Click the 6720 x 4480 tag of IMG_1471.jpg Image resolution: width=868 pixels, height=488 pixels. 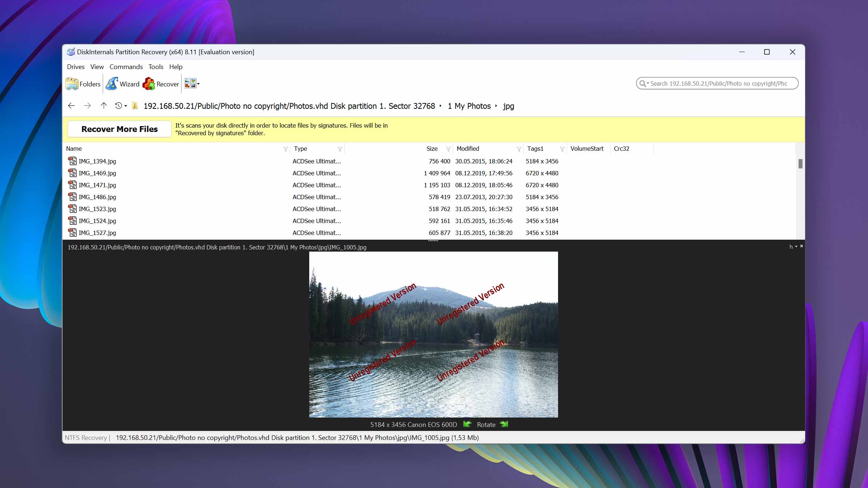pos(542,185)
